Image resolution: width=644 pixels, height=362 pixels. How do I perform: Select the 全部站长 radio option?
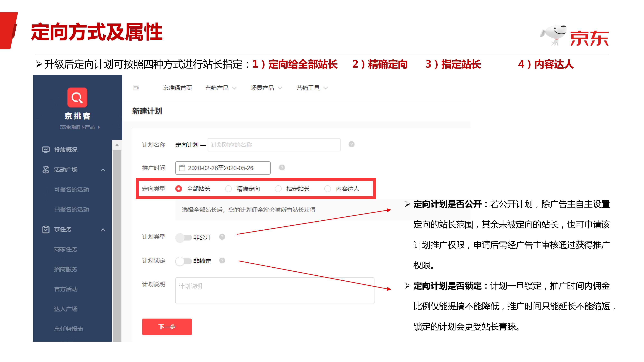point(179,189)
